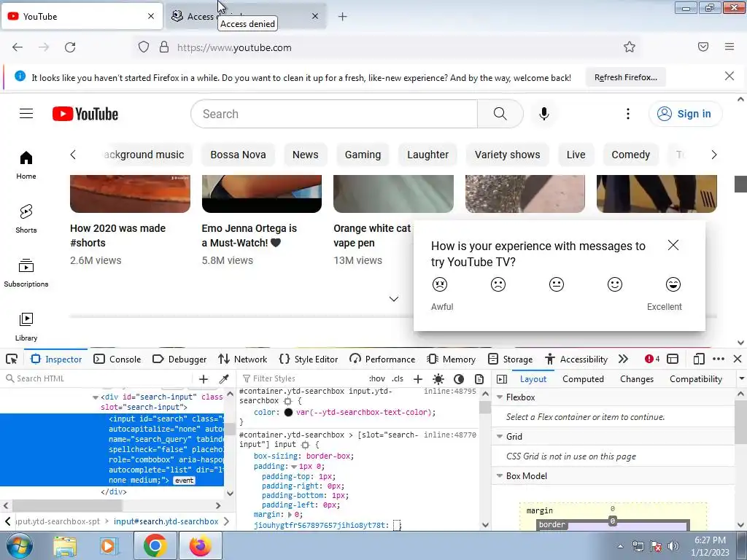The height and width of the screenshot is (560, 747).
Task: Click the event badge on input node
Action: tap(185, 481)
